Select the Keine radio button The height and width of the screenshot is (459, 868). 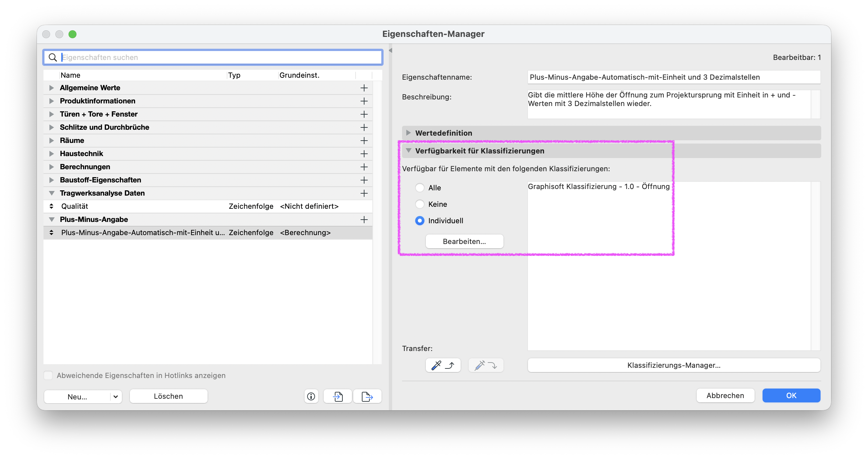tap(420, 204)
